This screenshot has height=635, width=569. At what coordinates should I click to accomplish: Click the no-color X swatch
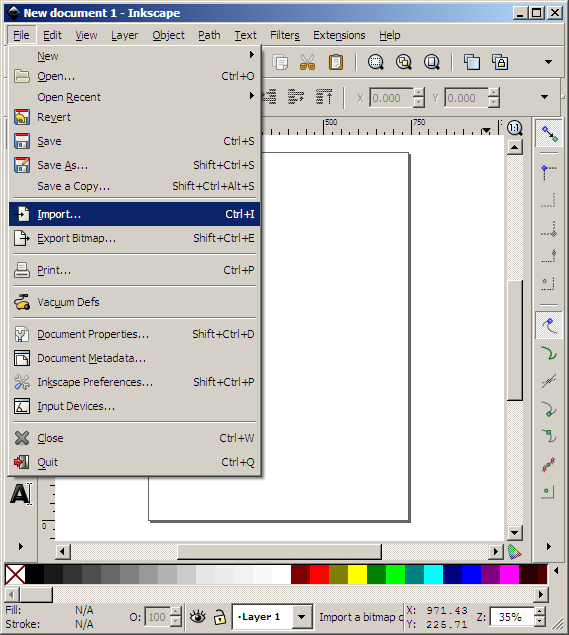coord(15,574)
